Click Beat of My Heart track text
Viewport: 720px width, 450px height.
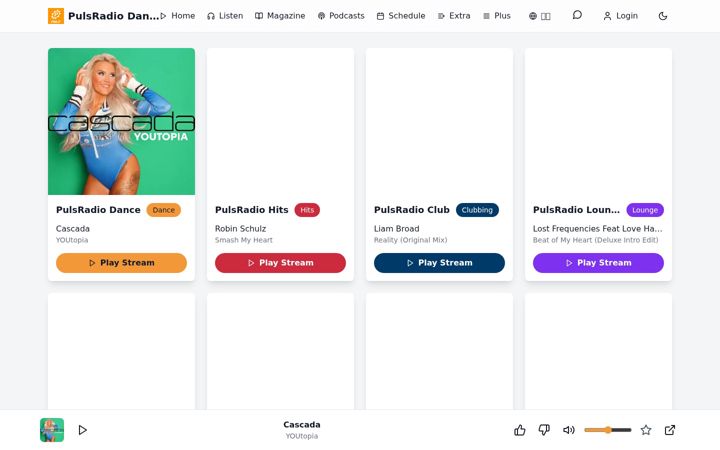pos(596,240)
